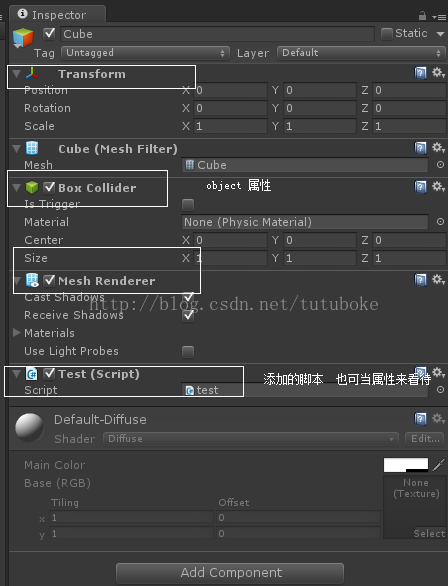Lock the Inspector with the padlock icon
Image resolution: width=448 pixels, height=586 pixels.
[x=422, y=16]
